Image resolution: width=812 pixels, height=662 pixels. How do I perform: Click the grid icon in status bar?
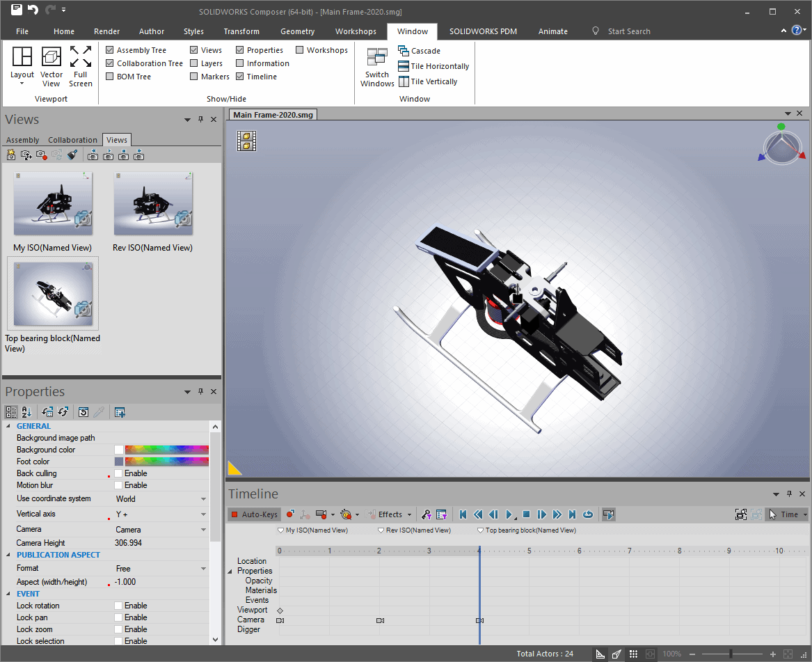tap(633, 654)
